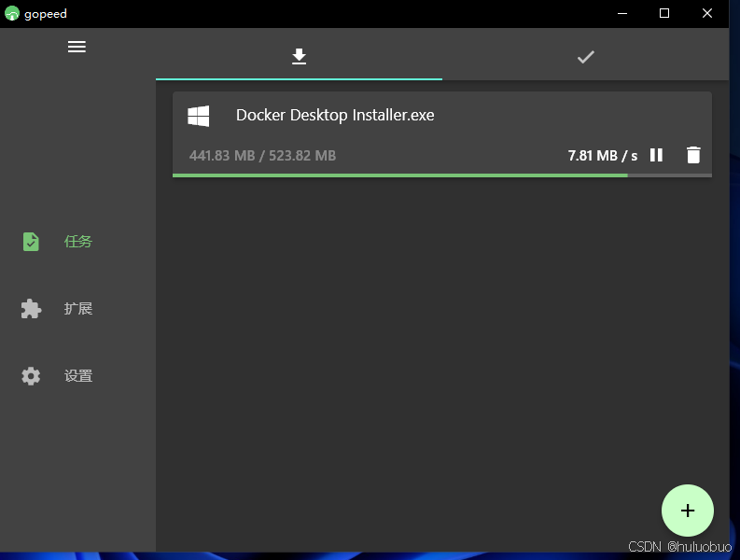
Task: Click the 7.81 MB / s speed label
Action: click(x=603, y=156)
